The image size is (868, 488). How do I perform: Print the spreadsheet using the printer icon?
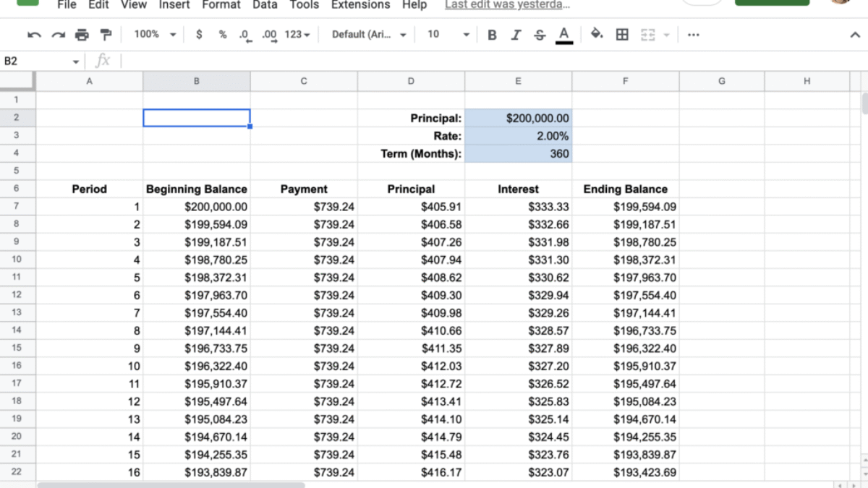click(82, 35)
